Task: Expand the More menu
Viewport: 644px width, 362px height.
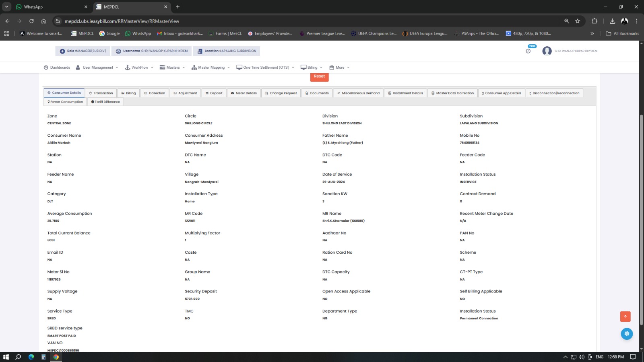Action: [x=339, y=68]
